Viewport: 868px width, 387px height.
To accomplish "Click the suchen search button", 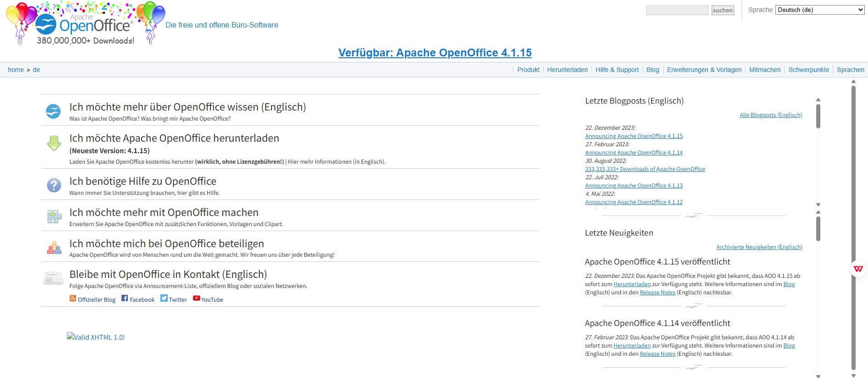I will pos(723,11).
